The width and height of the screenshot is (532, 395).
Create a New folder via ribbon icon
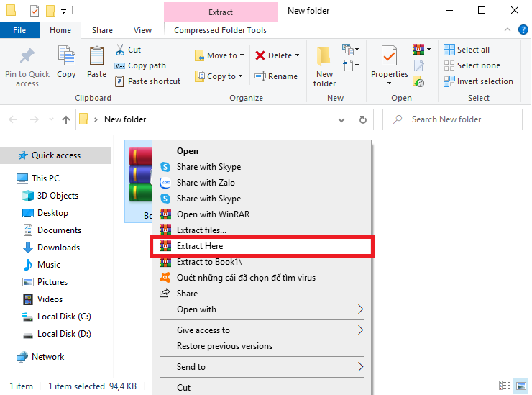[324, 56]
